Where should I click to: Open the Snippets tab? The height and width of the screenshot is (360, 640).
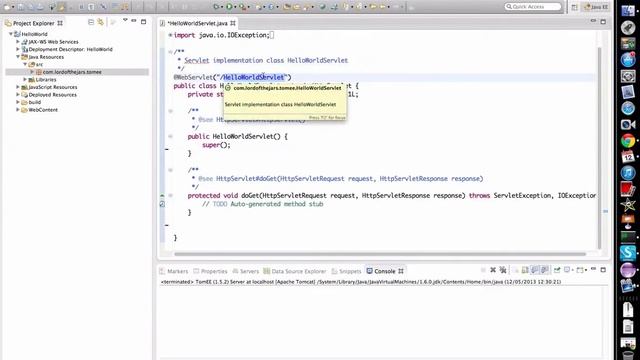coord(346,271)
